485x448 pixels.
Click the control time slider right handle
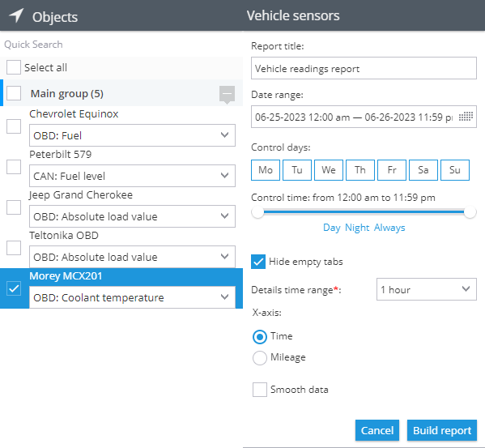tap(470, 212)
